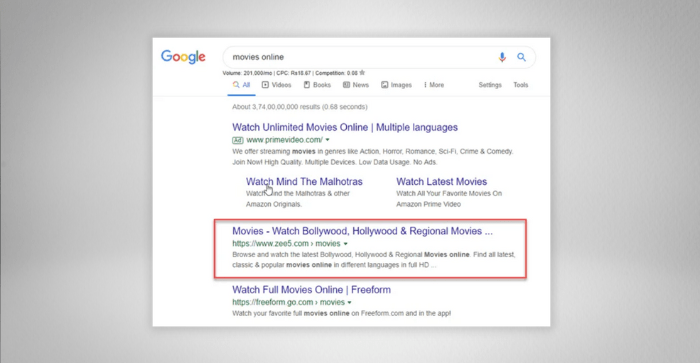Click the https://www.zee5.com › movies URL text
The width and height of the screenshot is (700, 363).
coord(286,244)
